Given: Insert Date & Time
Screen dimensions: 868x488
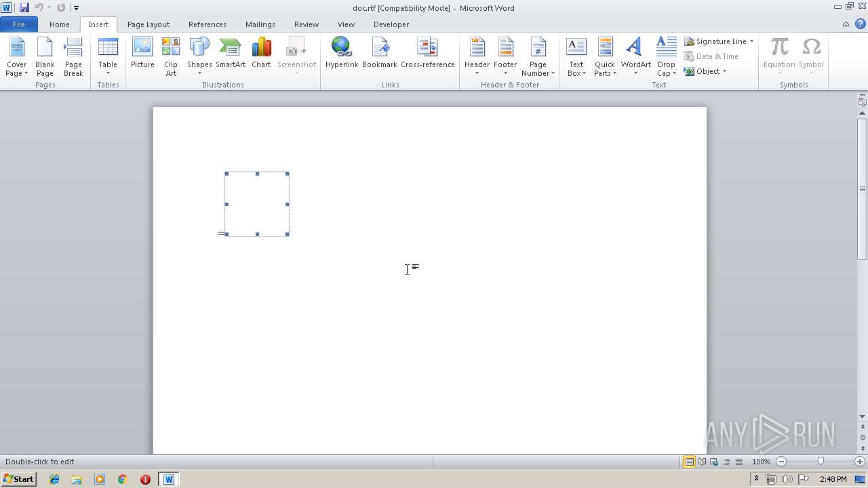Looking at the screenshot, I should point(711,56).
